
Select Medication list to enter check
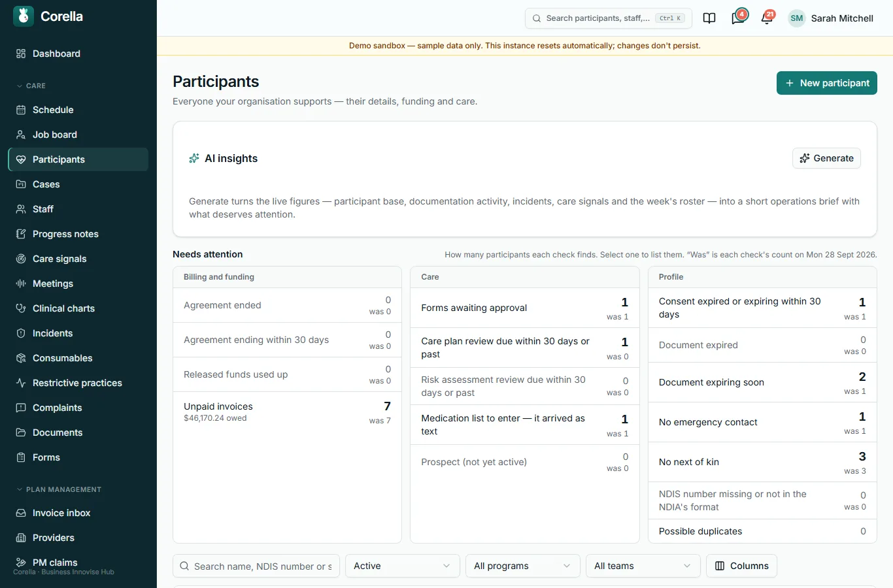point(524,425)
